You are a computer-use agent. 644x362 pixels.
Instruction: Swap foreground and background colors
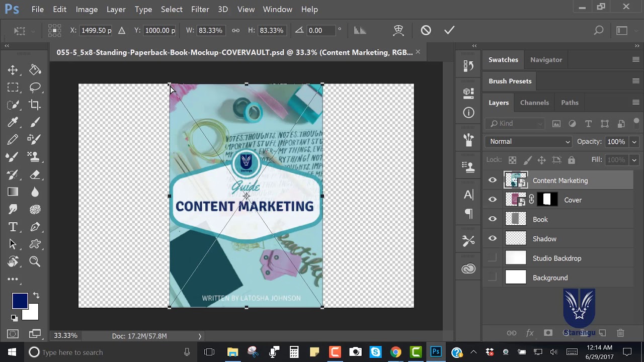click(x=36, y=295)
